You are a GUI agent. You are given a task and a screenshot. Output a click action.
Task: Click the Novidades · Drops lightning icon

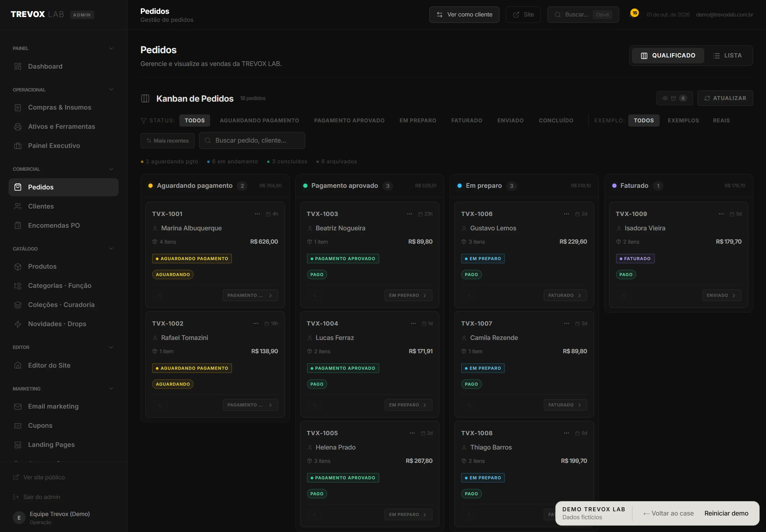point(18,324)
